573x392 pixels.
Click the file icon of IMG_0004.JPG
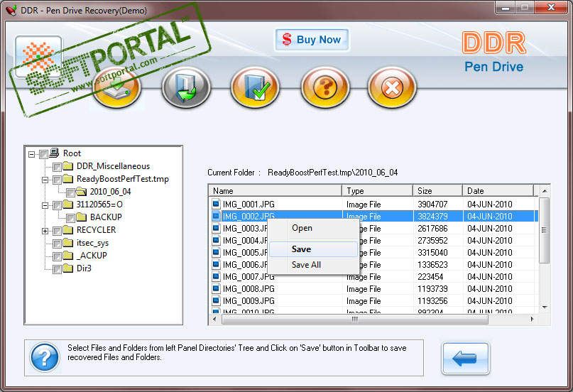click(x=217, y=240)
